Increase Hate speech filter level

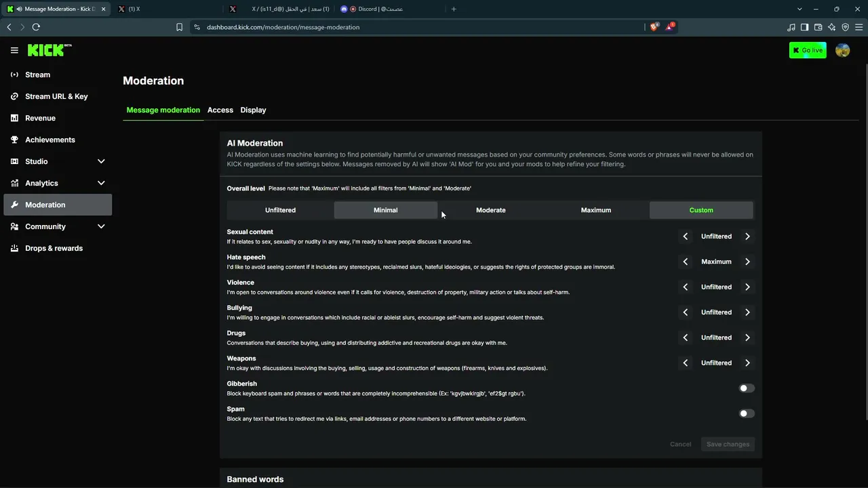click(x=747, y=262)
